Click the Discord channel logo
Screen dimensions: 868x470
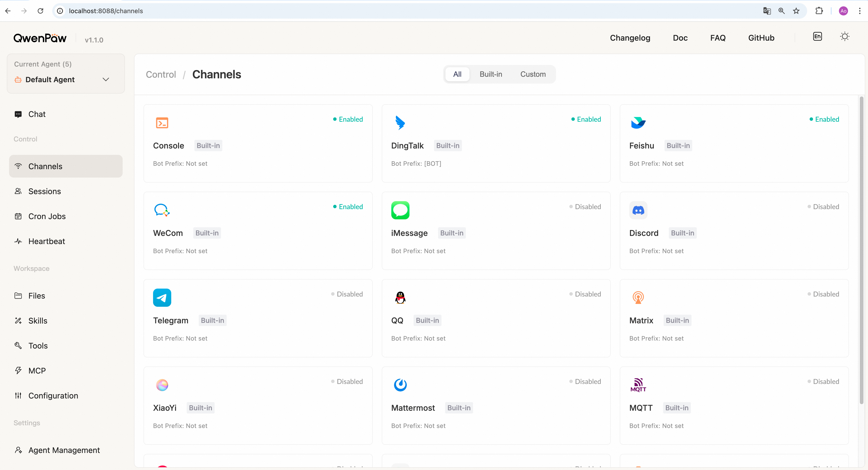tap(638, 210)
